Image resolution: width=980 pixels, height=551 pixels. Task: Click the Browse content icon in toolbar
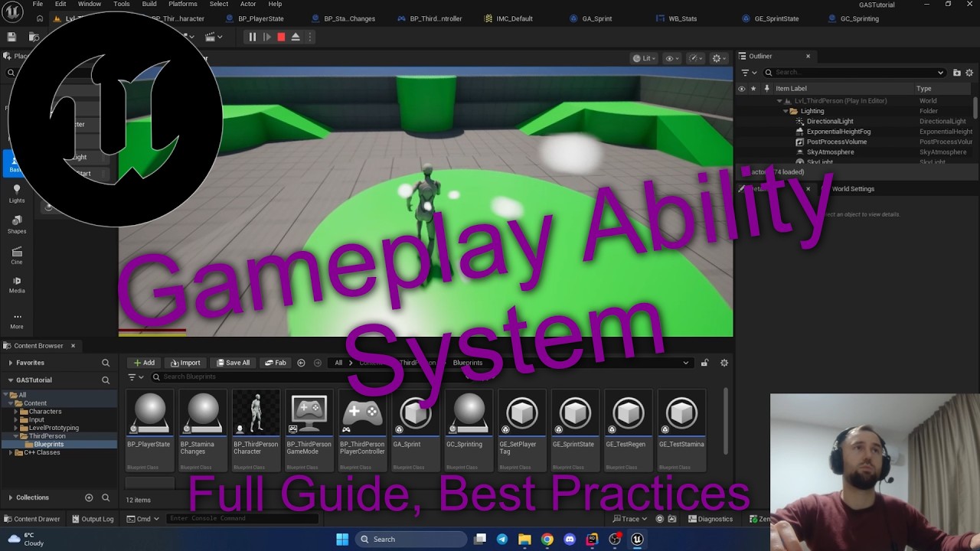tap(34, 37)
